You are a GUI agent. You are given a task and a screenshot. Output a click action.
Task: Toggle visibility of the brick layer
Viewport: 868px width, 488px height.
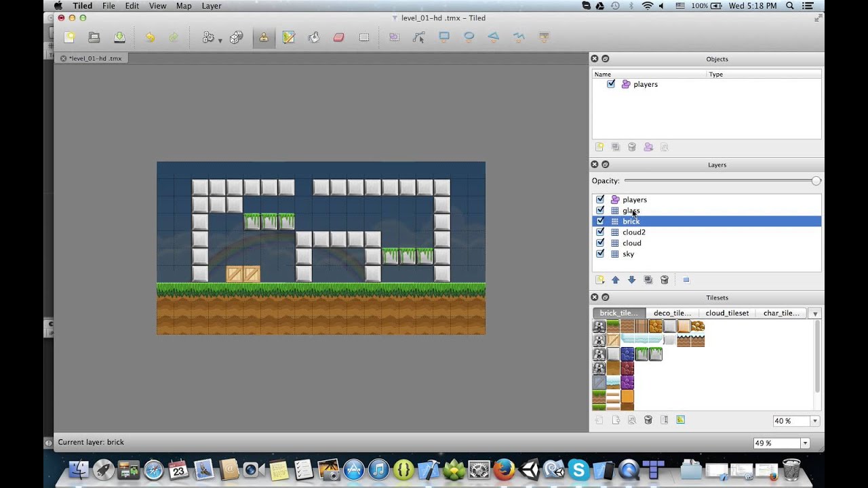point(600,222)
